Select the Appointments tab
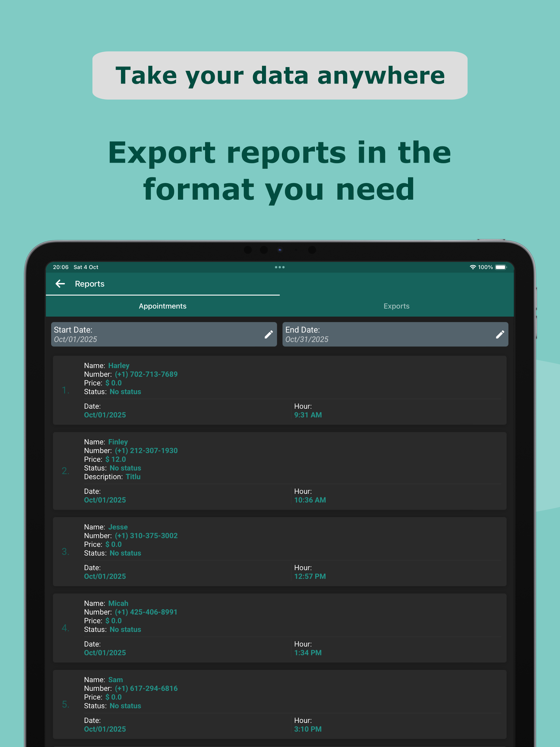This screenshot has width=560, height=747. [x=163, y=306]
